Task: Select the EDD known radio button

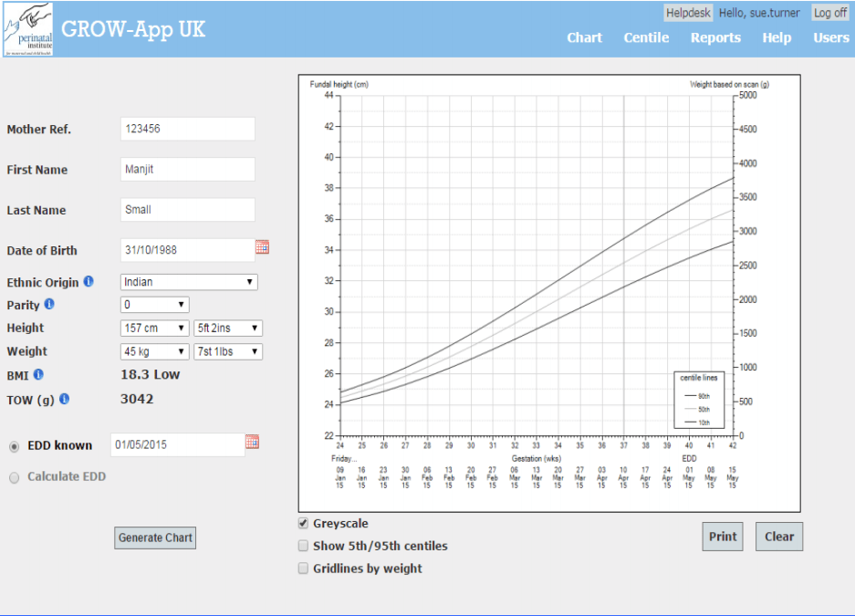Action: click(15, 446)
